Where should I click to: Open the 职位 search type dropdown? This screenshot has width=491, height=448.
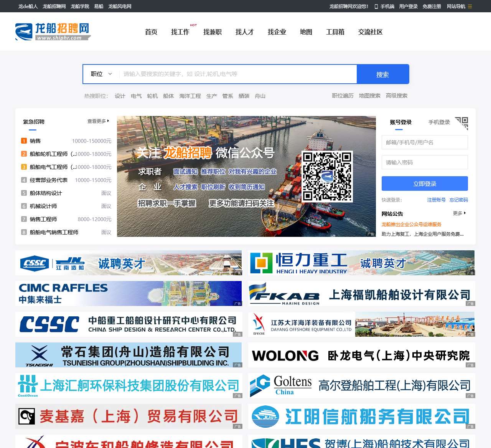click(x=101, y=74)
